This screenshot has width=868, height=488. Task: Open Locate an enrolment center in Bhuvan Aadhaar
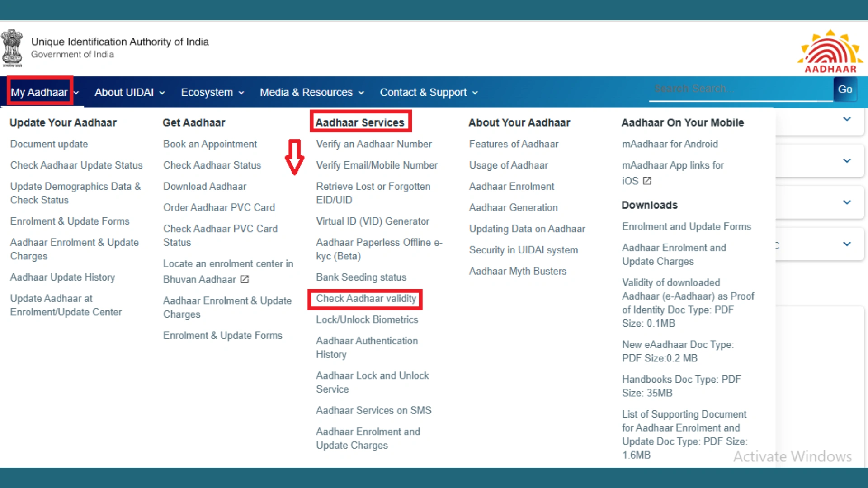point(228,271)
